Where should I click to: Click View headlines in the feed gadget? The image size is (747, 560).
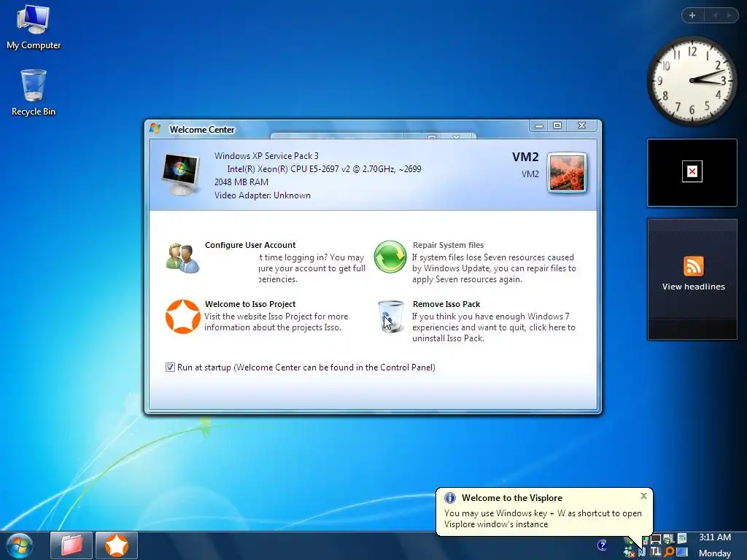(x=693, y=287)
